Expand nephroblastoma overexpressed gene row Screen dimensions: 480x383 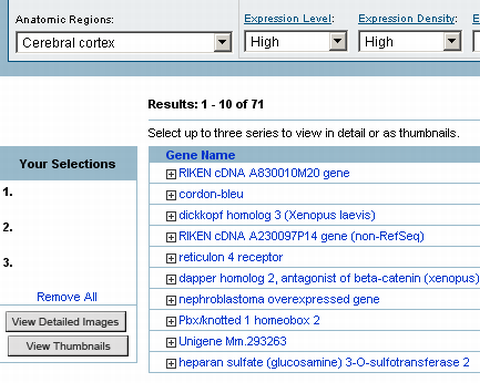coord(171,301)
